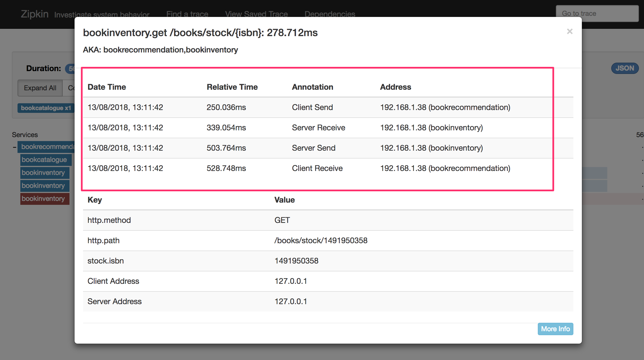
Task: Click the Server Address value 127.0.0.1
Action: [291, 301]
